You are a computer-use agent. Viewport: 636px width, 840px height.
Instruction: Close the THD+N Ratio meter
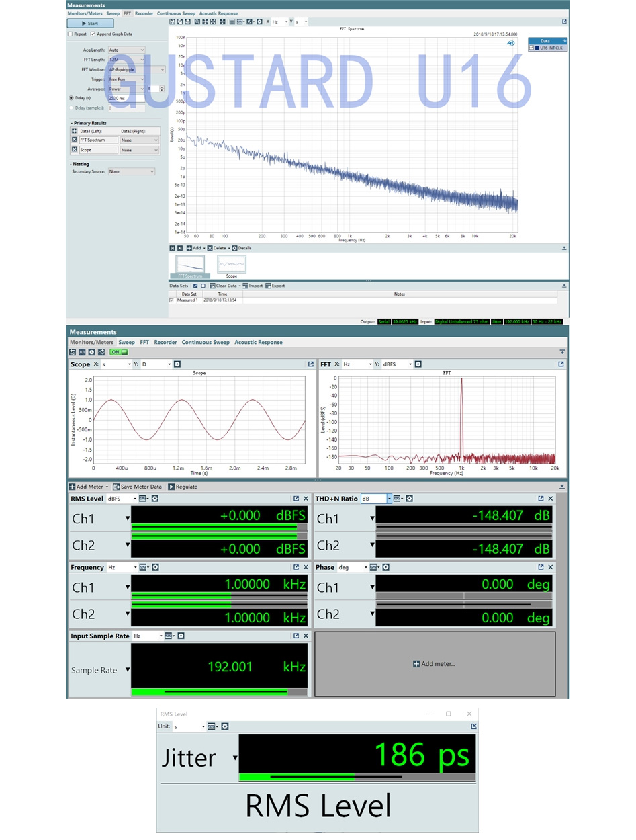pos(551,499)
